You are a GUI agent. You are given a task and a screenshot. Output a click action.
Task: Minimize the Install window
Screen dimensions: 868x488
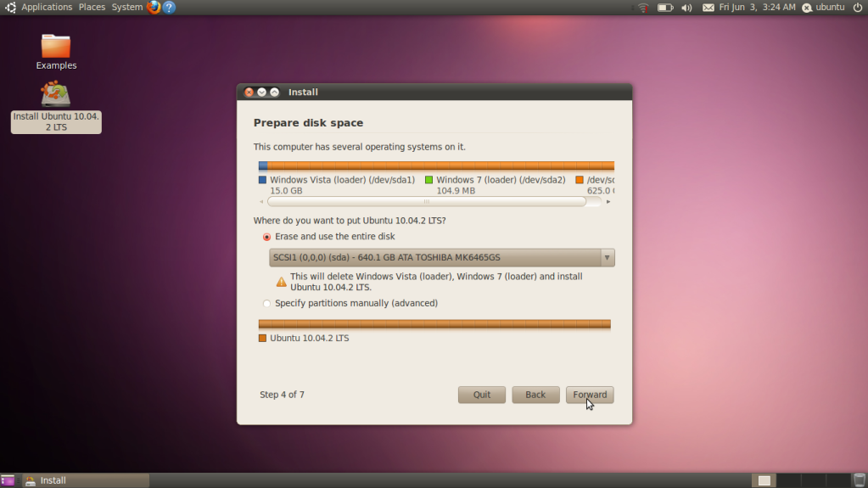(262, 92)
